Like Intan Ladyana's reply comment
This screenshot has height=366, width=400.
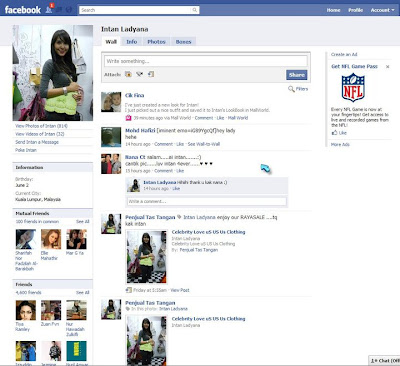(176, 188)
